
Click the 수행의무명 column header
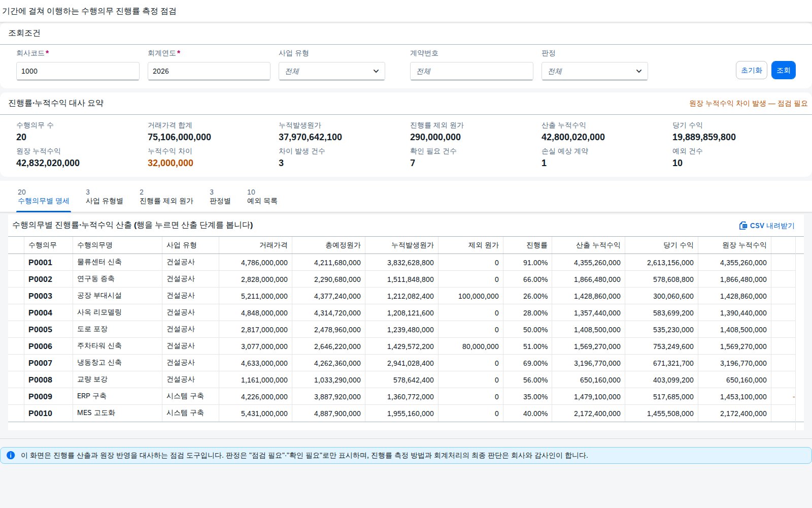(x=118, y=245)
